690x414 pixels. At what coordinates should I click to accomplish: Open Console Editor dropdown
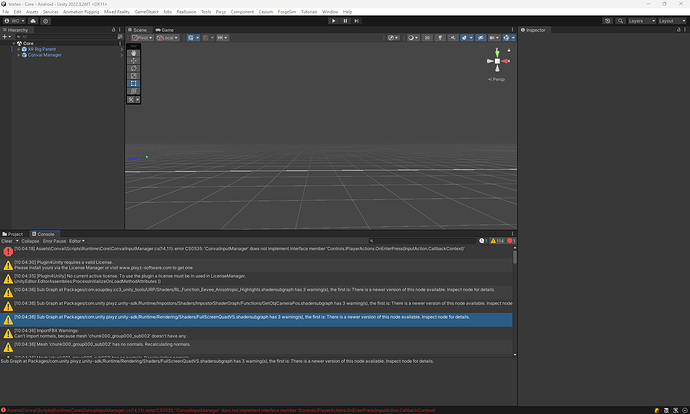77,241
